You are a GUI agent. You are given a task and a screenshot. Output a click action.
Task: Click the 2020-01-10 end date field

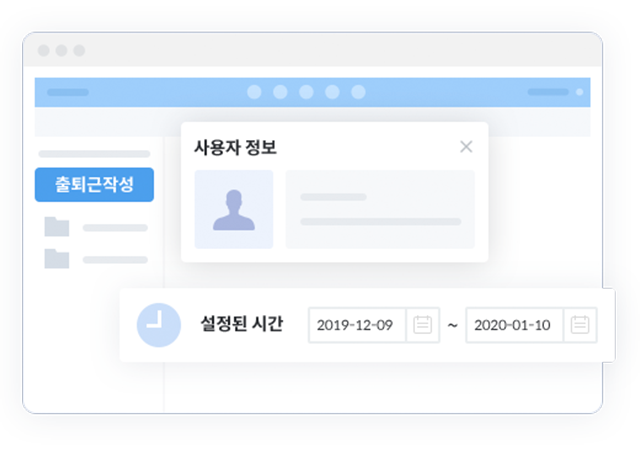pyautogui.click(x=515, y=325)
